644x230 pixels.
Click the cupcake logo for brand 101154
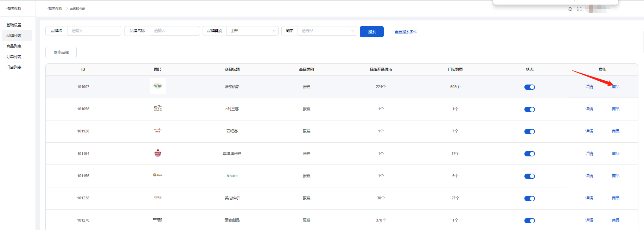[x=158, y=153]
